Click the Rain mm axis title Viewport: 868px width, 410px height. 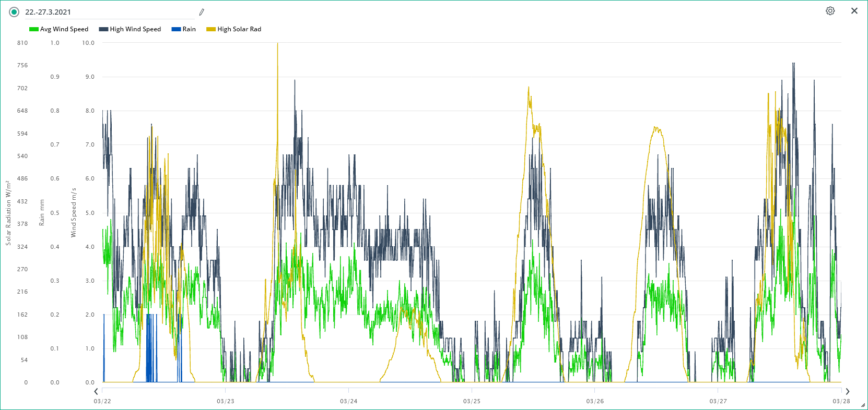(x=42, y=213)
